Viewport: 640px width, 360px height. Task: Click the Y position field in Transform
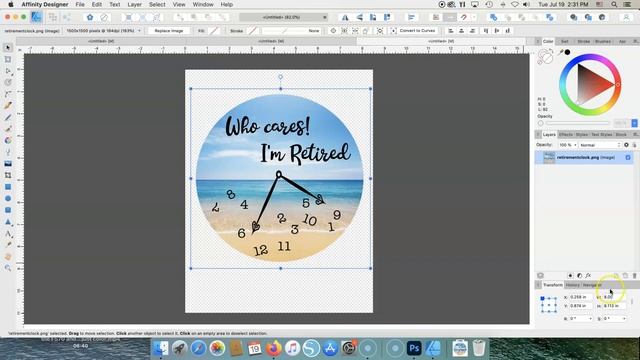(x=581, y=306)
